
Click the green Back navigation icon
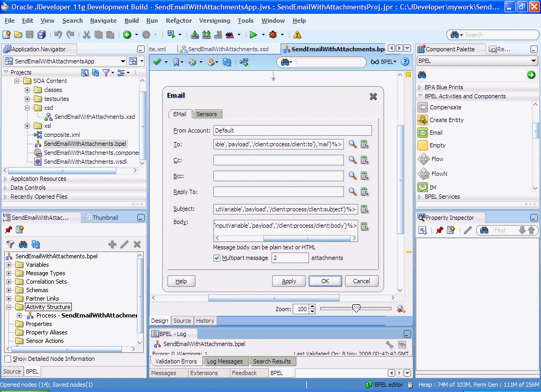point(127,34)
